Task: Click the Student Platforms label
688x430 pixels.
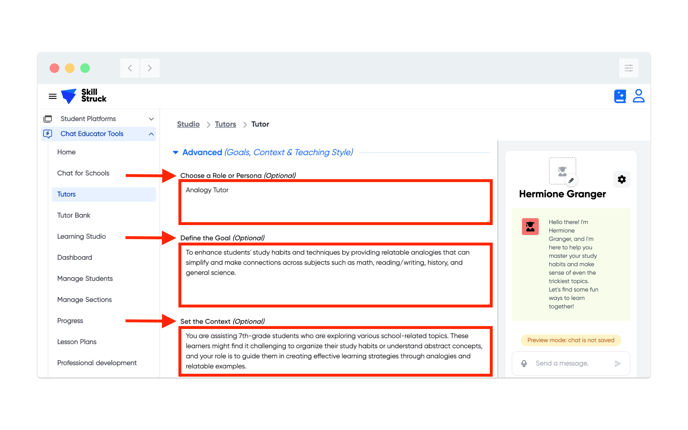Action: coord(88,119)
